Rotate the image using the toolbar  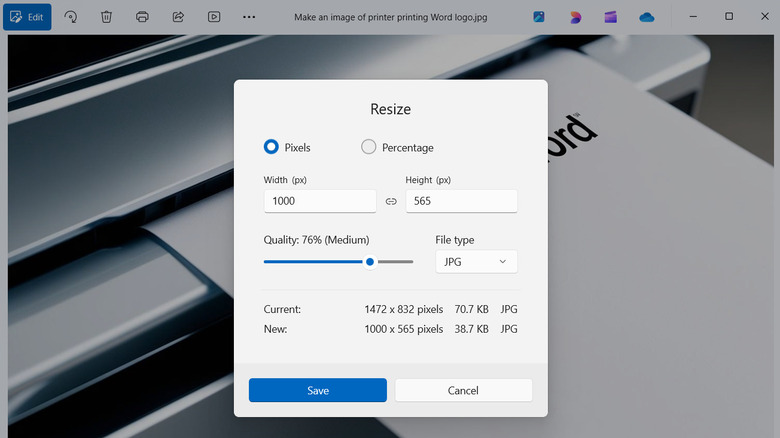pyautogui.click(x=71, y=17)
